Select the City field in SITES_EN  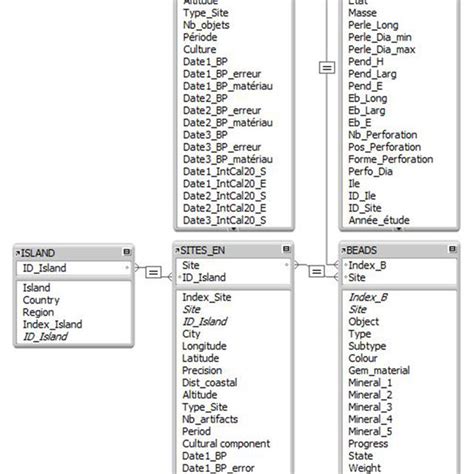[191, 334]
